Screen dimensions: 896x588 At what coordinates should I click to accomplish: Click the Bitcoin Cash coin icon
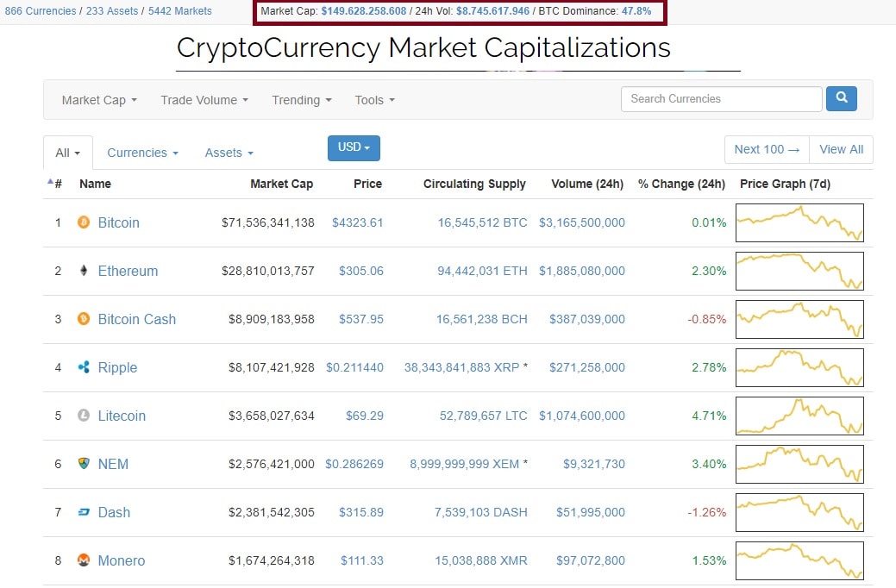click(x=84, y=319)
